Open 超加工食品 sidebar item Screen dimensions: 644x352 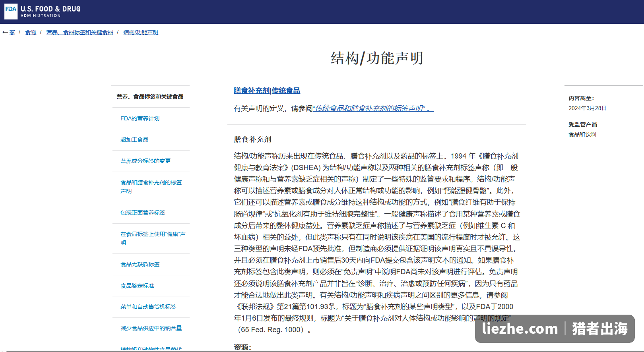[134, 139]
